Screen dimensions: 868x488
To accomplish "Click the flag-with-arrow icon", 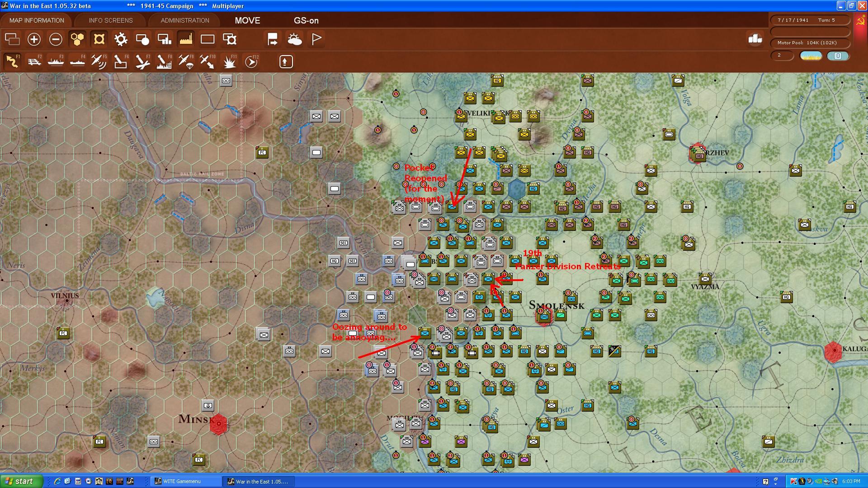I will click(x=273, y=39).
